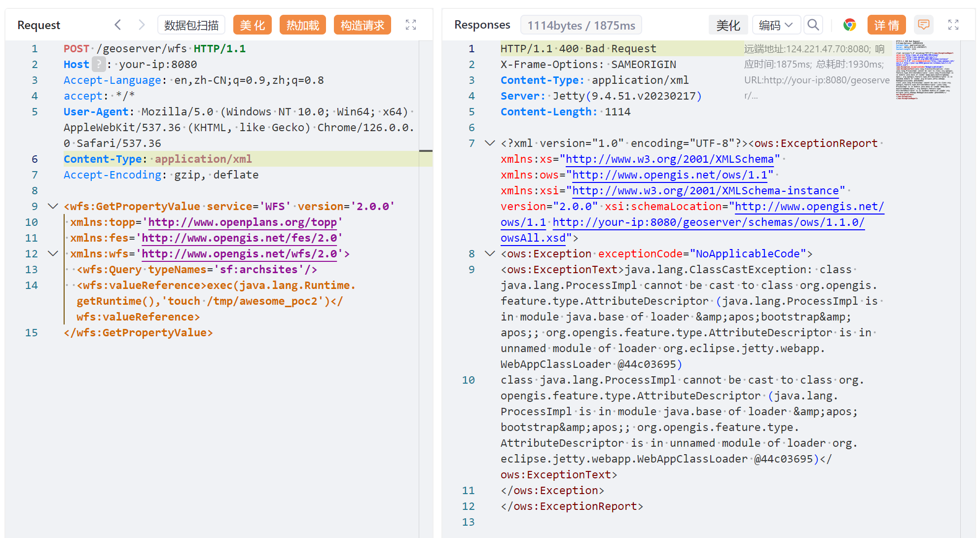
Task: Click the orange 美化 beautify request button
Action: 253,25
